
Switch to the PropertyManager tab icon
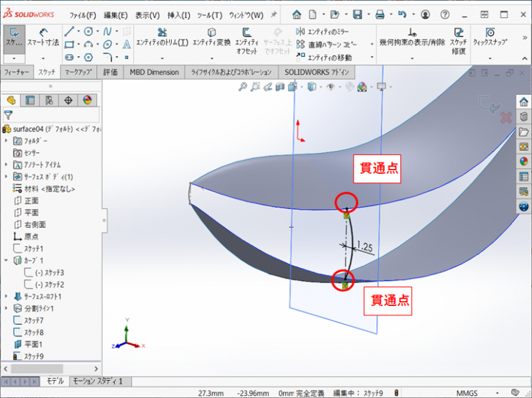click(x=30, y=100)
